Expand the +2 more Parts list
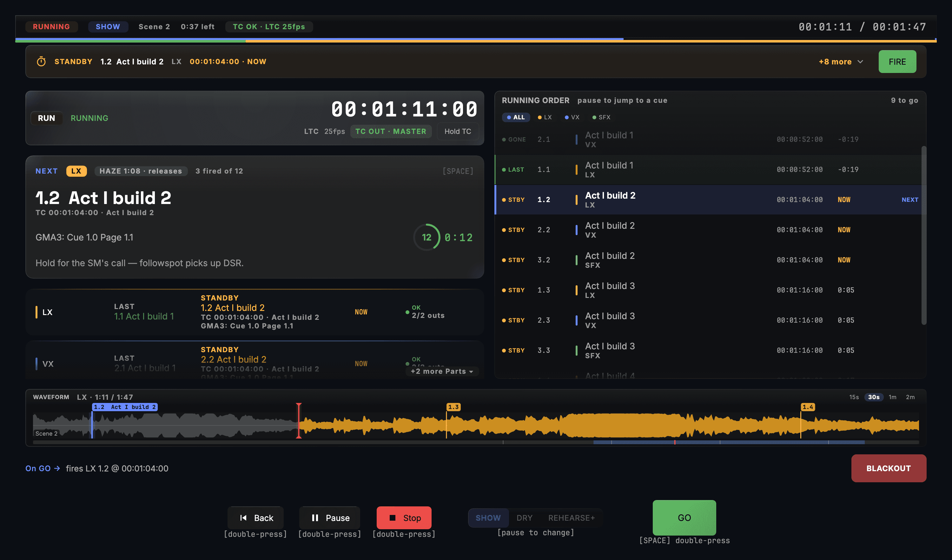The image size is (952, 560). 442,372
